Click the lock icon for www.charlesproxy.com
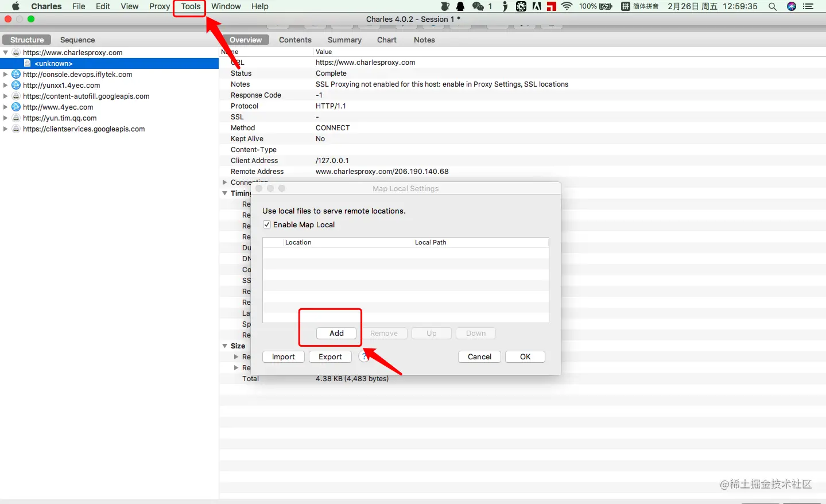This screenshot has width=826, height=504. [x=16, y=52]
